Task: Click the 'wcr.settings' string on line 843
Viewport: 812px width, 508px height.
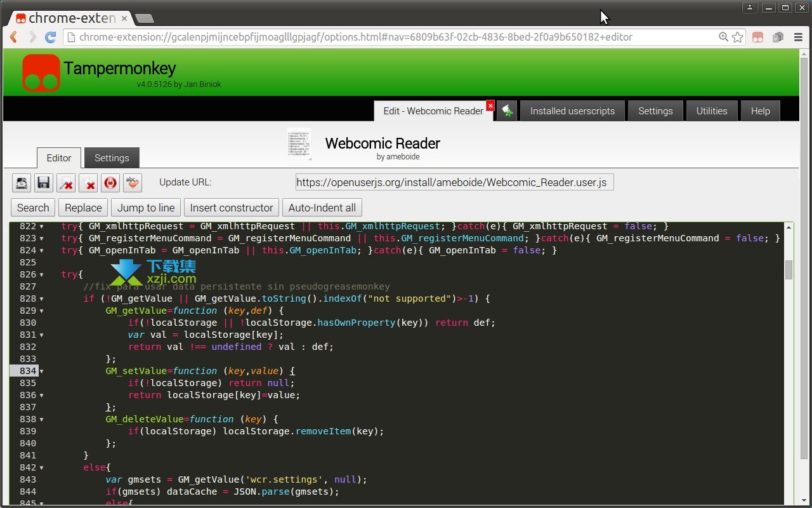Action: pyautogui.click(x=284, y=479)
